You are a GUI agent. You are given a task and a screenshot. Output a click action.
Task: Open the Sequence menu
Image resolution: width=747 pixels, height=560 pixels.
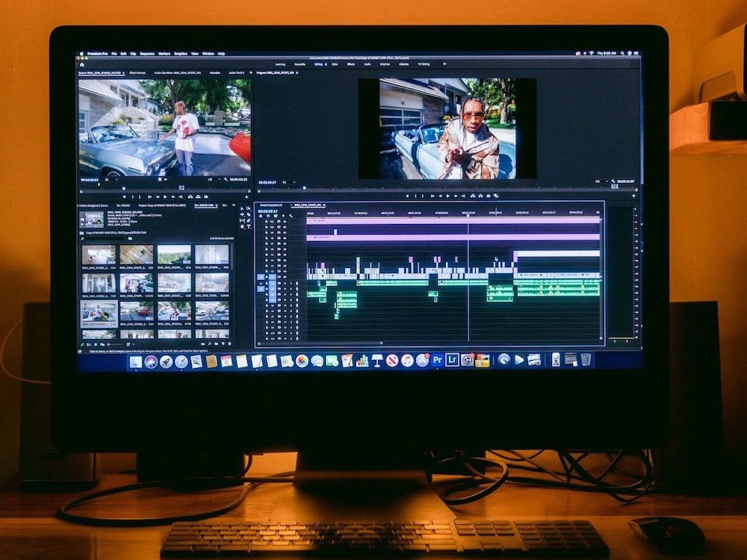146,54
